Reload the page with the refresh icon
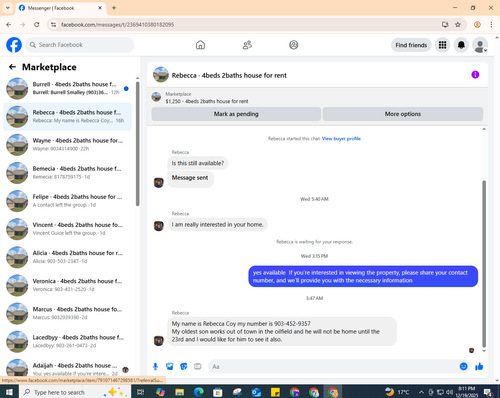Image resolution: width=500 pixels, height=398 pixels. click(x=37, y=25)
